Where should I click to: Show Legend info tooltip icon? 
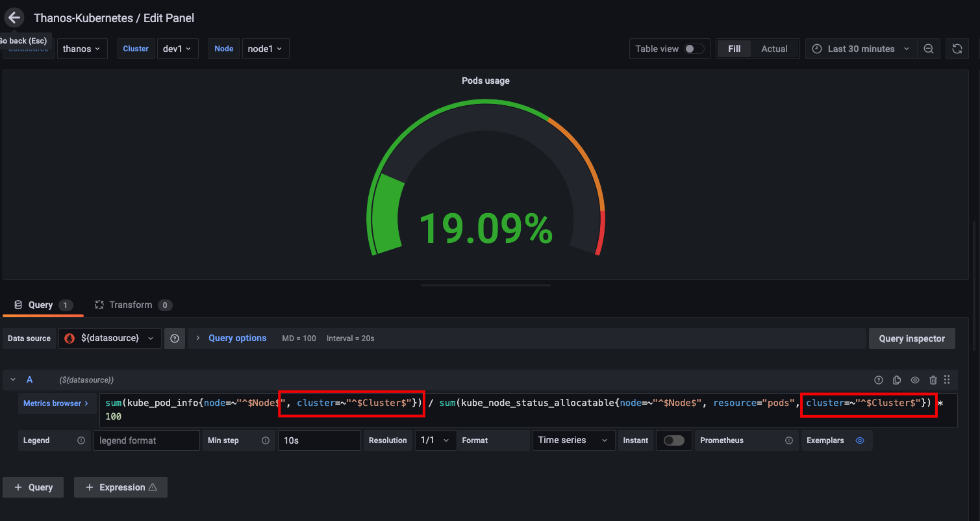click(81, 440)
